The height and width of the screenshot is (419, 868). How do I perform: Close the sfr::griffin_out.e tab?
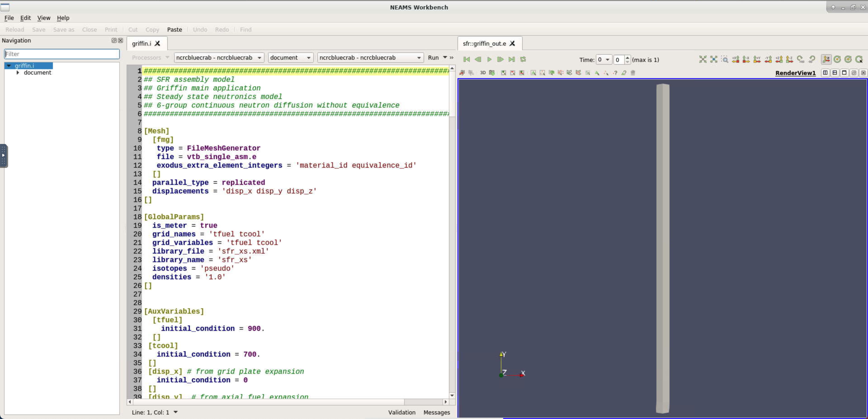click(512, 43)
